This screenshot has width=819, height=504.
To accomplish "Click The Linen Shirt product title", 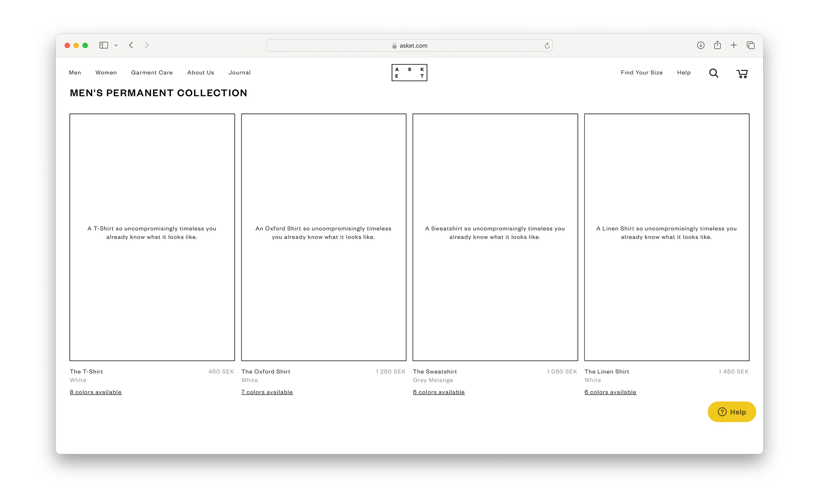I will [607, 371].
